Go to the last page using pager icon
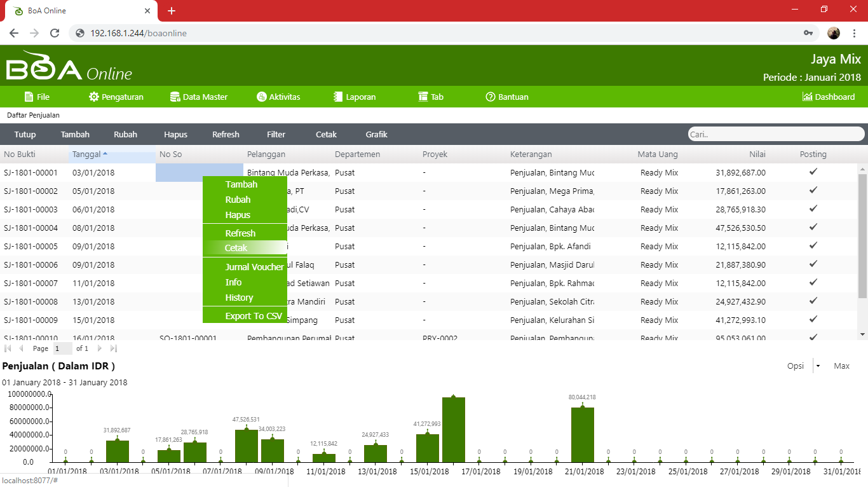This screenshot has width=868, height=487. tap(114, 348)
